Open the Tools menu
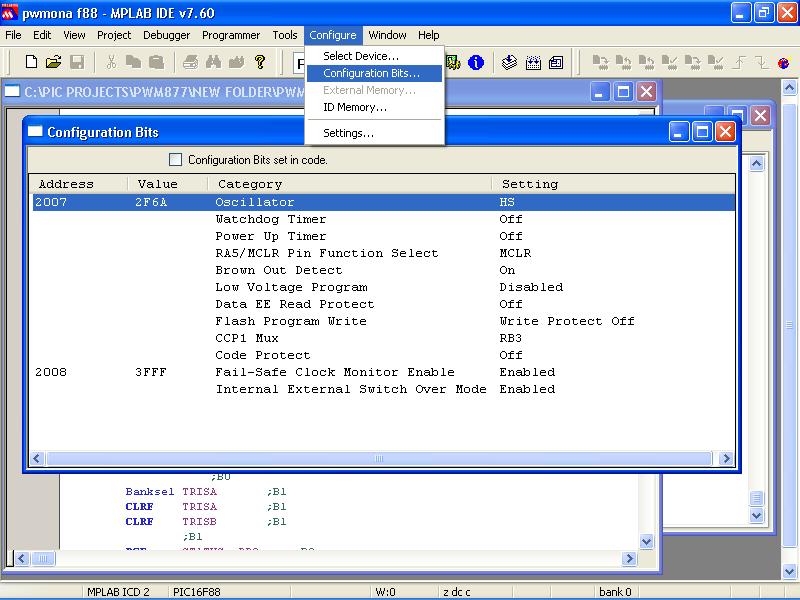 click(x=285, y=35)
